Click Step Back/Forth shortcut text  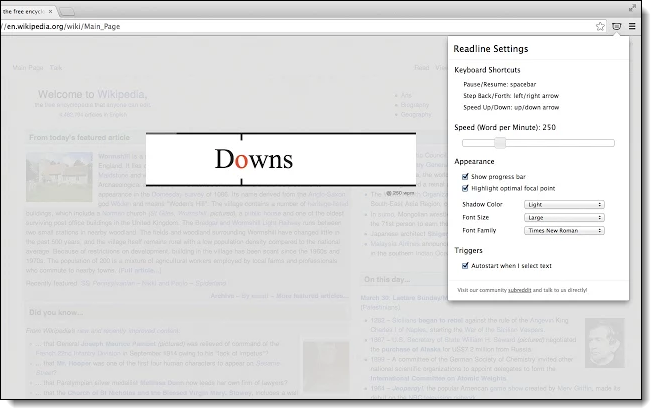pos(511,96)
